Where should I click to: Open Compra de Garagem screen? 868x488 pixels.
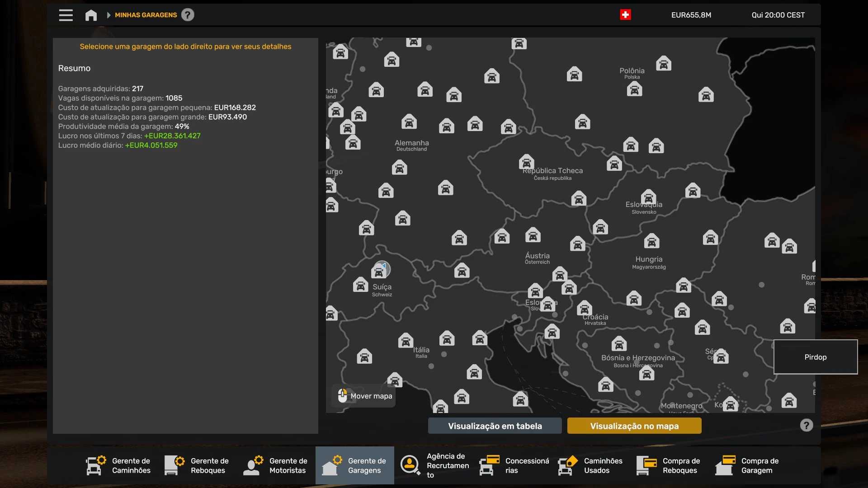[748, 465]
